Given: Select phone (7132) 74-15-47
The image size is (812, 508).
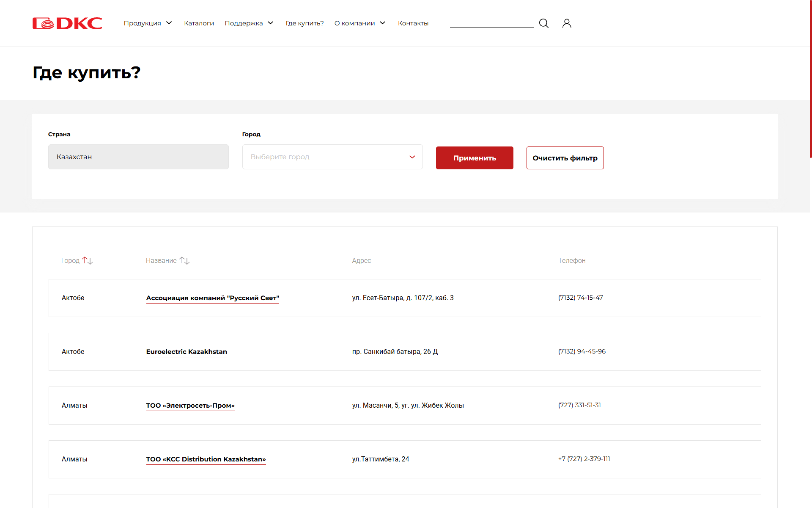Looking at the screenshot, I should click(581, 298).
